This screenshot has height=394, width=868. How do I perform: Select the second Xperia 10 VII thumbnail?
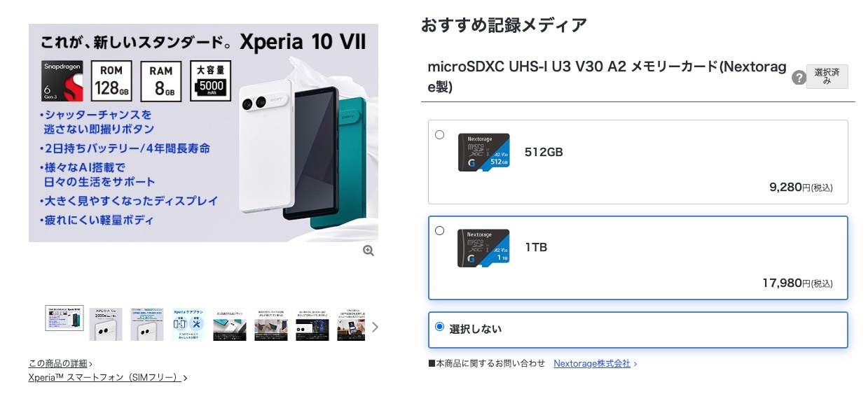106,325
